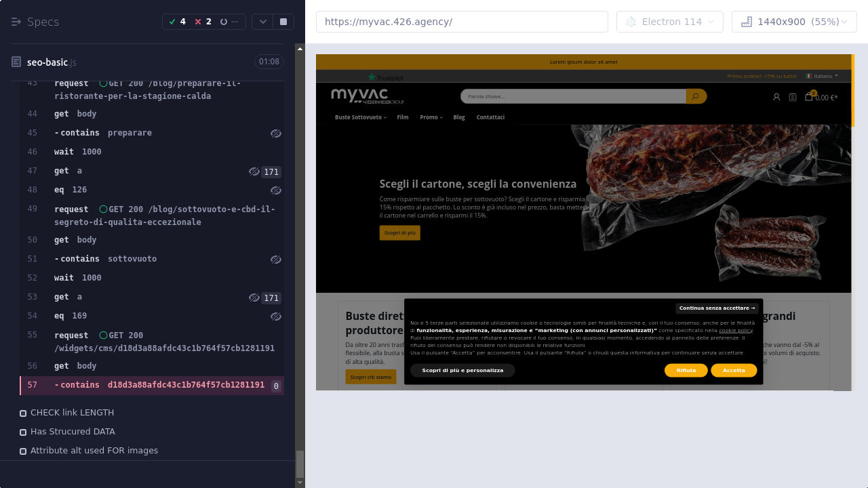Open the Electron 114 browser dropdown
Image resolution: width=868 pixels, height=488 pixels.
tap(669, 22)
